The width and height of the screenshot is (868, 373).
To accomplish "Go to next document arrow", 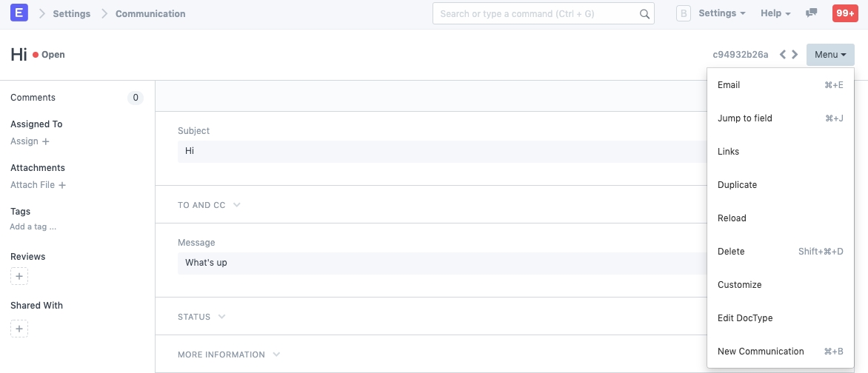I will pos(795,54).
